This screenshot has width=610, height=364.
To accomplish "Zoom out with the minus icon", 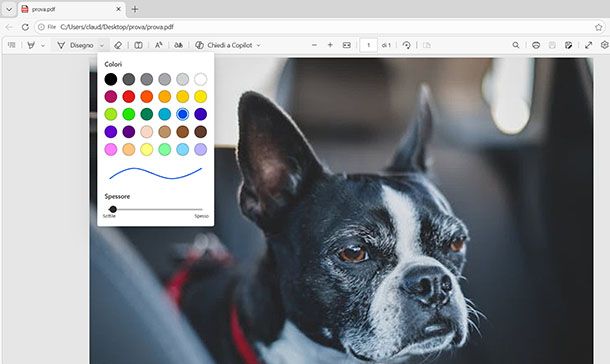I will (x=314, y=45).
